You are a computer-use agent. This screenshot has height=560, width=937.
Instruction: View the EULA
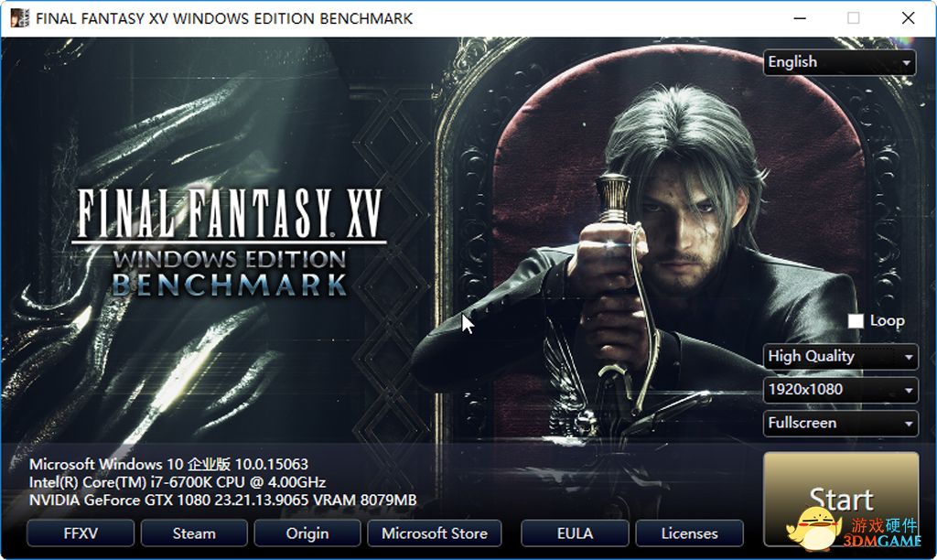click(575, 533)
